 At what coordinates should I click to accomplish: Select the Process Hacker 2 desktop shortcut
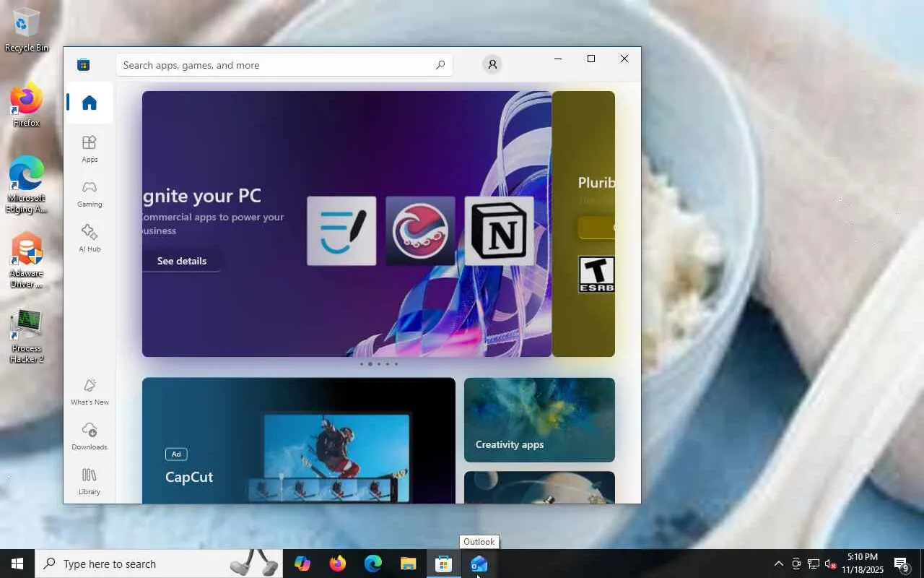point(27,336)
